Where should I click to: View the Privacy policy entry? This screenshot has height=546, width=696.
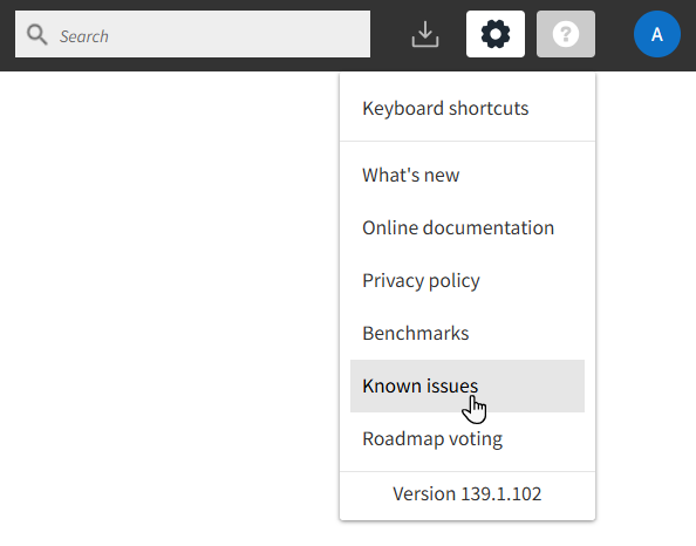tap(421, 281)
